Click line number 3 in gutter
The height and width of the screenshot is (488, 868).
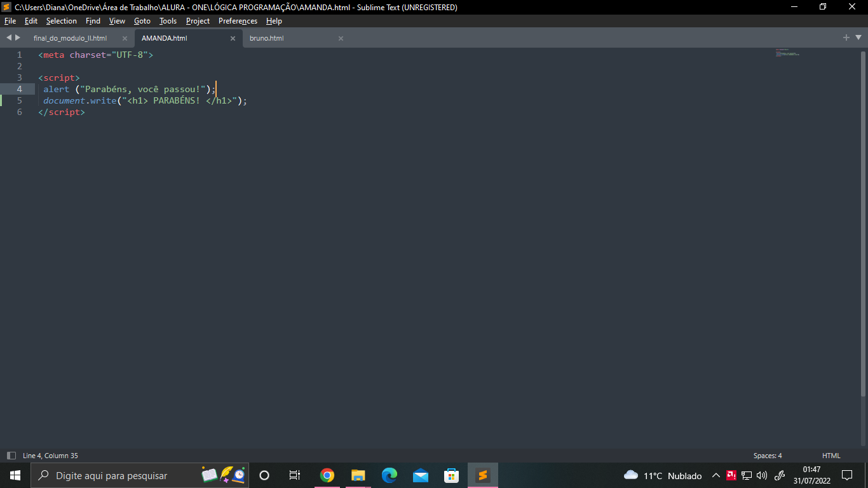[x=20, y=78]
